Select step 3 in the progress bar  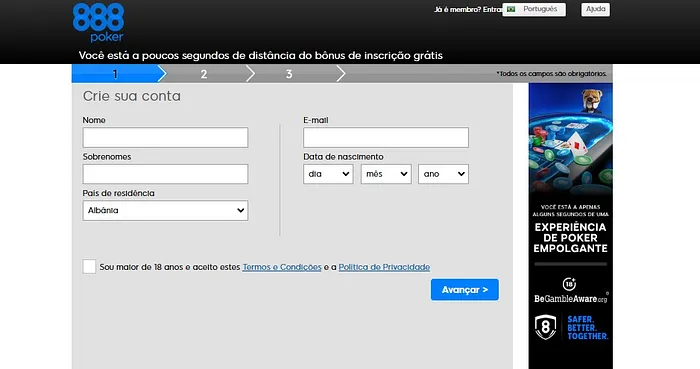click(289, 74)
